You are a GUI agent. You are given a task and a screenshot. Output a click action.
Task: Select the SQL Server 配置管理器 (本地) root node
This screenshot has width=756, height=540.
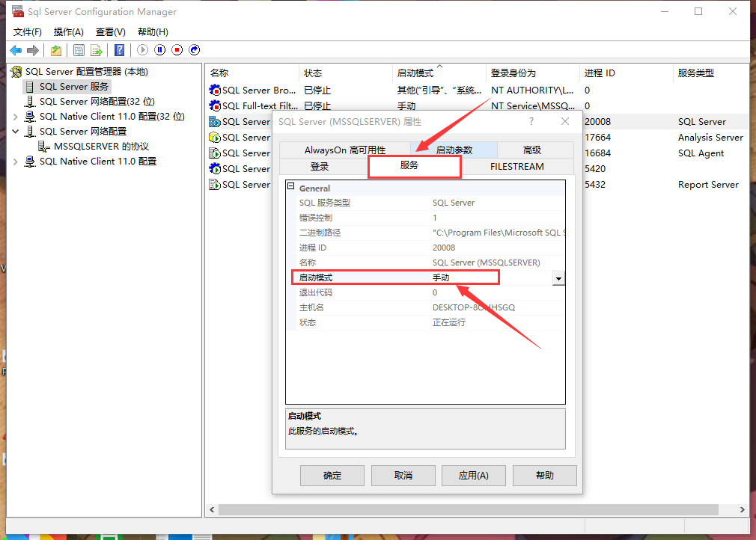click(x=86, y=72)
